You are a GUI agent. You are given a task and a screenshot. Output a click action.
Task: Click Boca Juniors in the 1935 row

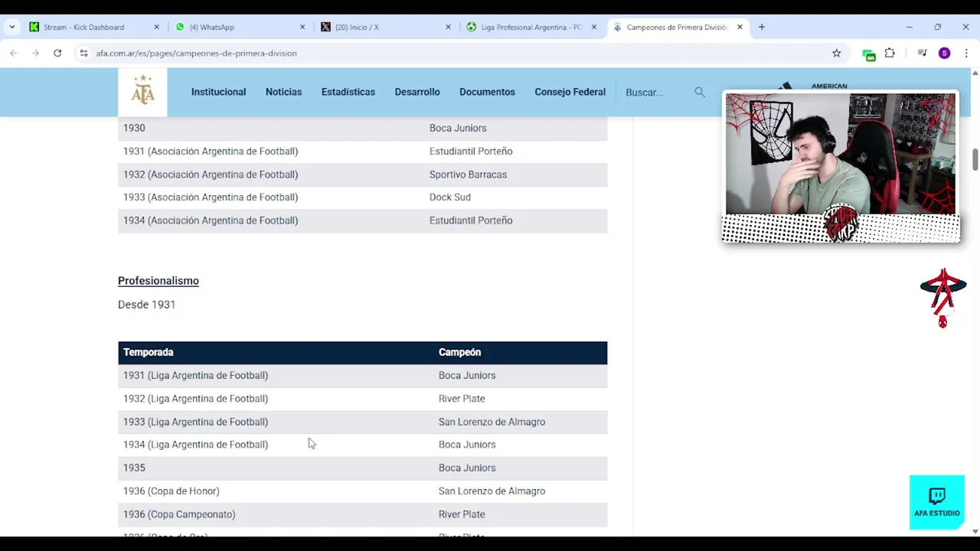[467, 468]
